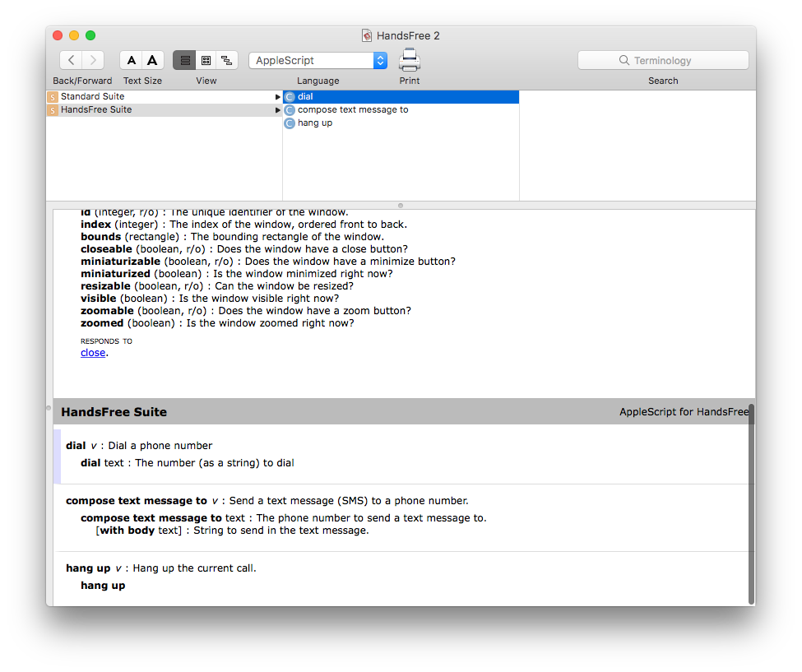Select the dial command in the list
The height and width of the screenshot is (672, 802).
tap(401, 97)
